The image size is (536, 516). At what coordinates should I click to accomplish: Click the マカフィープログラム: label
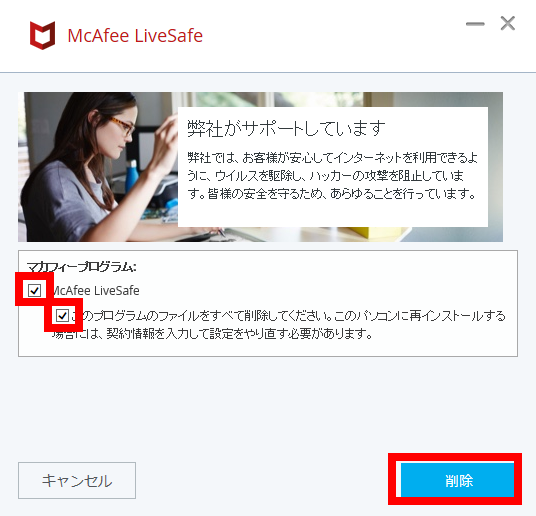pyautogui.click(x=81, y=267)
